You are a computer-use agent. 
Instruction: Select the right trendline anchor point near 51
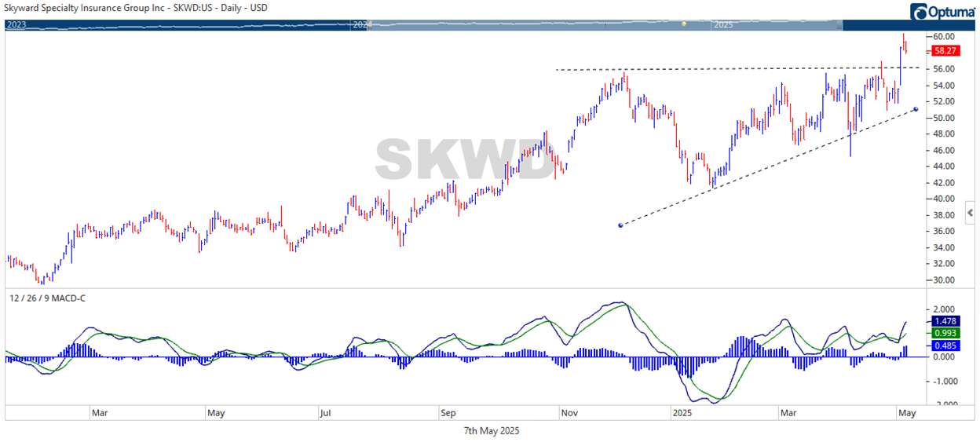click(x=916, y=109)
